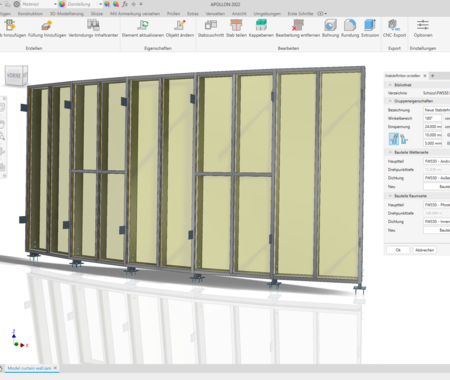Select the Objekt ändern tool
The height and width of the screenshot is (380, 450).
coord(180,28)
